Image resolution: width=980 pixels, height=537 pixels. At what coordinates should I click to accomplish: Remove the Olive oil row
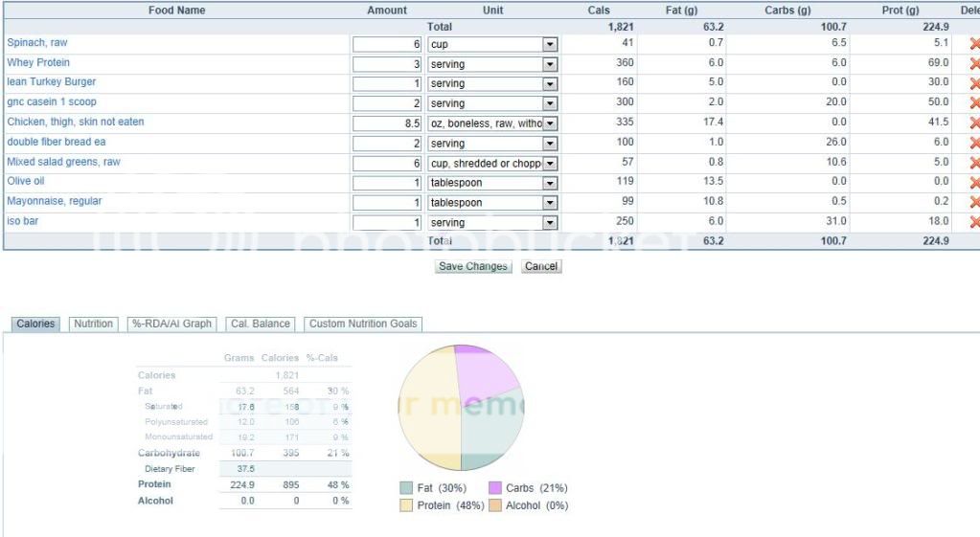(974, 183)
